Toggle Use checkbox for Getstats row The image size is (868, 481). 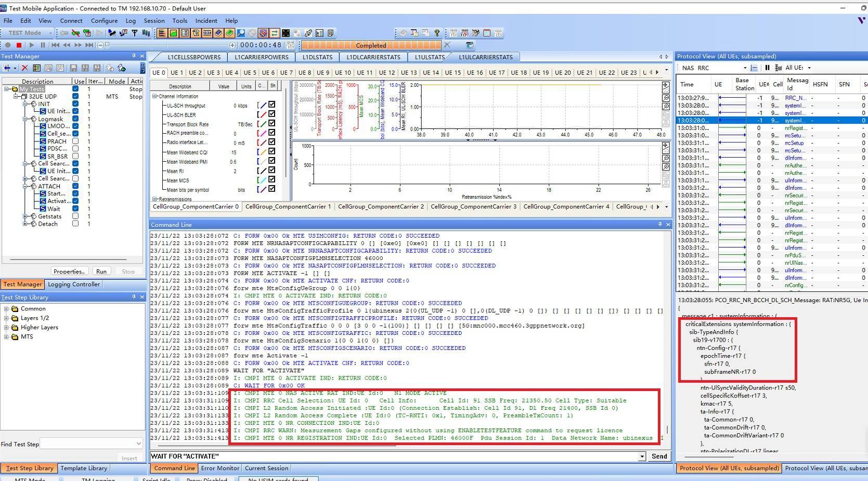click(75, 216)
